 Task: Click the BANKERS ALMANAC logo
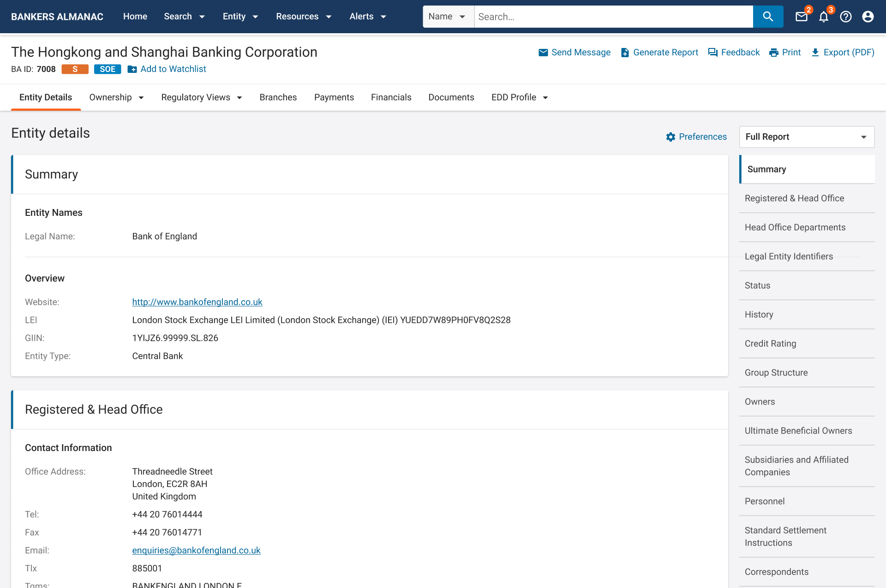tap(57, 17)
